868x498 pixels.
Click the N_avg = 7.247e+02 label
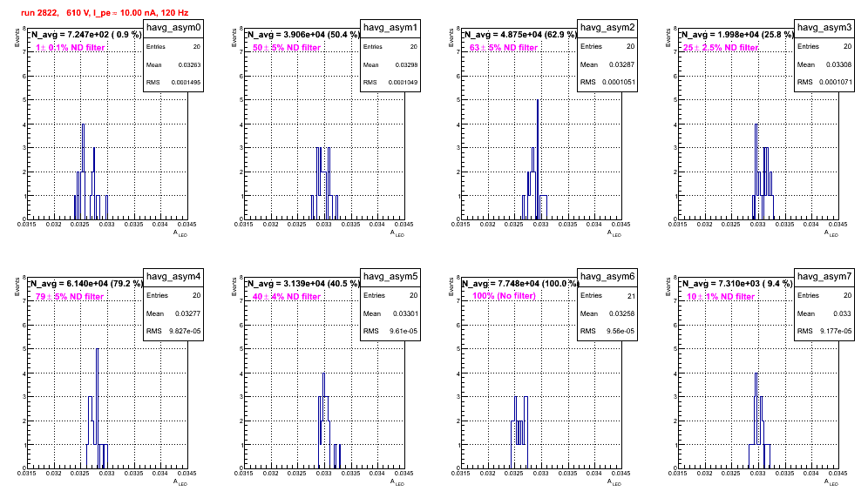tap(85, 34)
